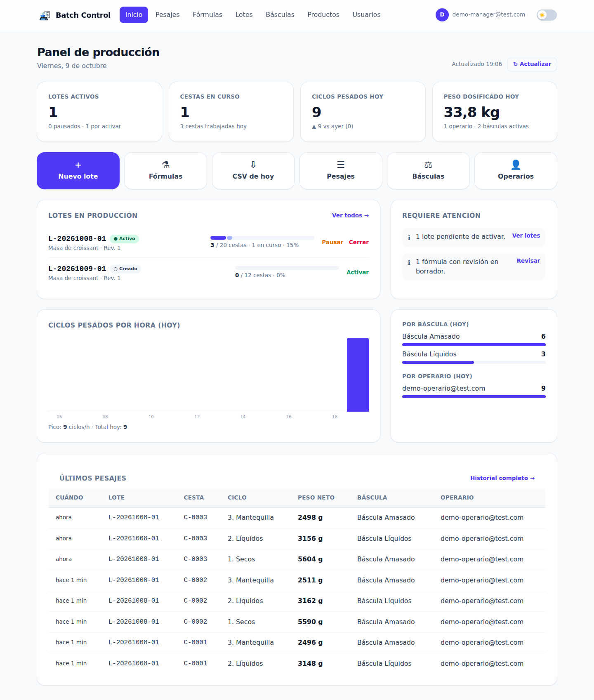
Task: Click the Batch Control logo icon
Action: tap(45, 15)
